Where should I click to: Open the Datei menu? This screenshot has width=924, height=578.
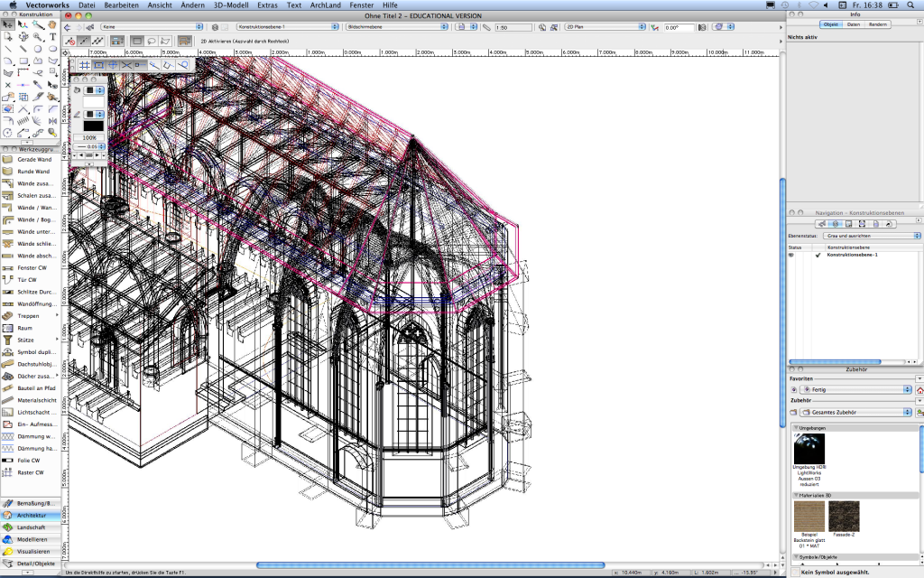point(87,5)
